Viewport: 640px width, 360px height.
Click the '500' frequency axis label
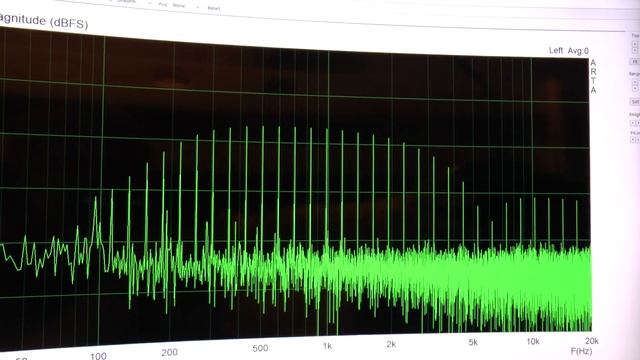(x=260, y=348)
